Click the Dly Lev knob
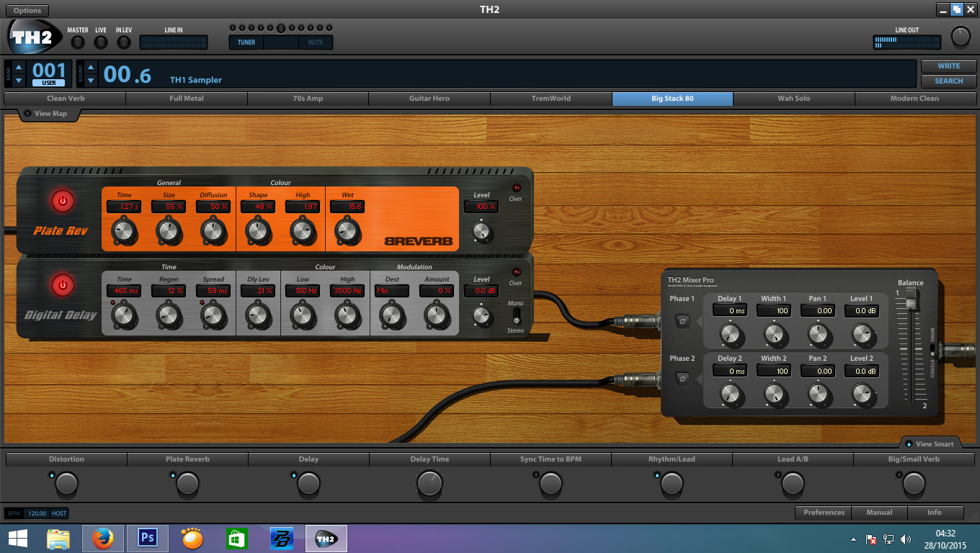 point(257,315)
